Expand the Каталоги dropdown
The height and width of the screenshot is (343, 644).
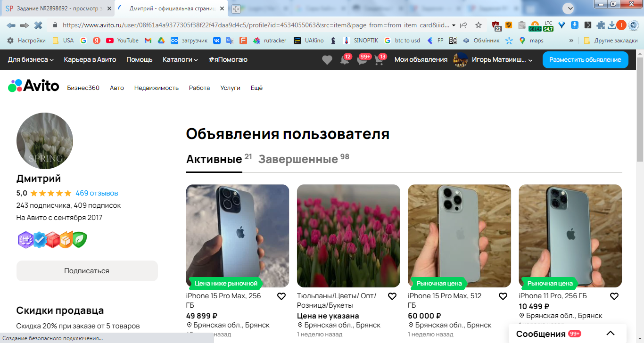(180, 59)
